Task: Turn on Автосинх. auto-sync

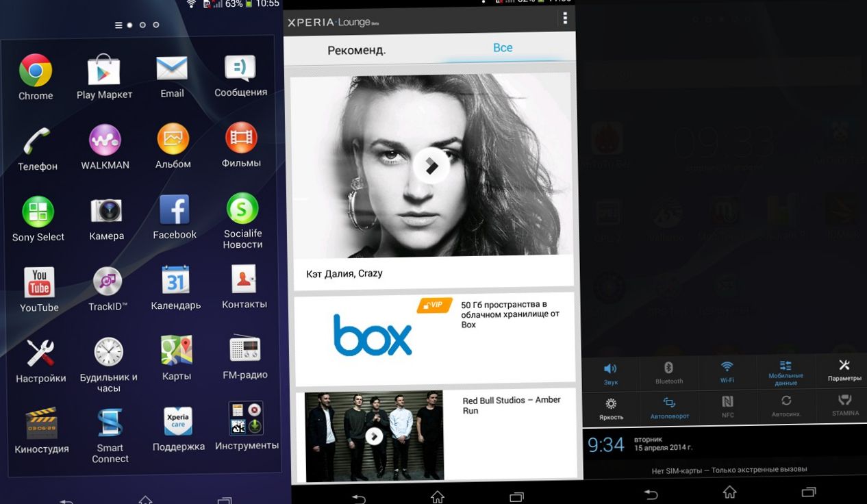Action: 786,407
